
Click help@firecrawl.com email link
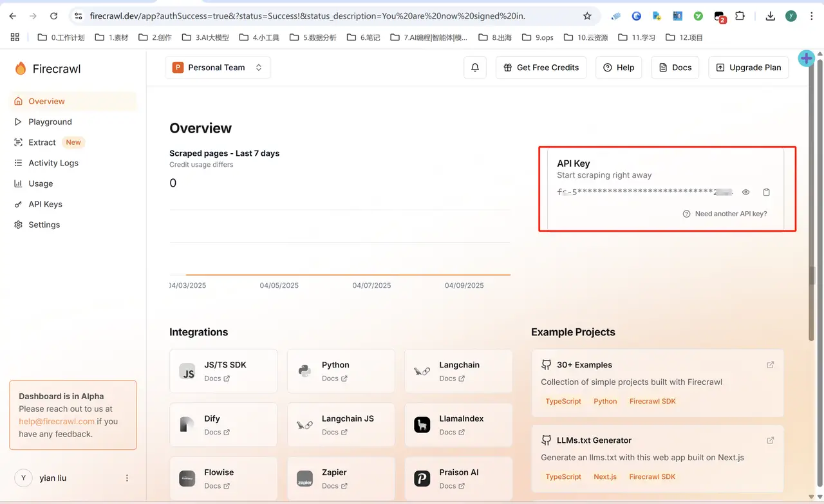point(57,422)
